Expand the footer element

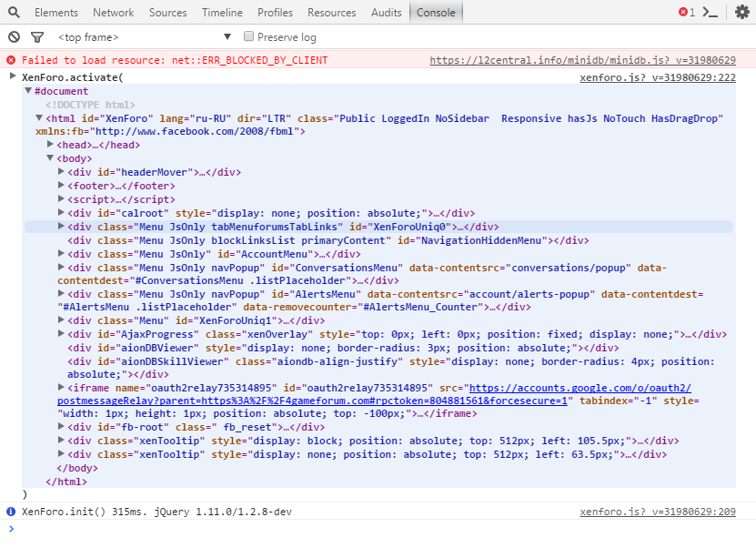pos(61,184)
